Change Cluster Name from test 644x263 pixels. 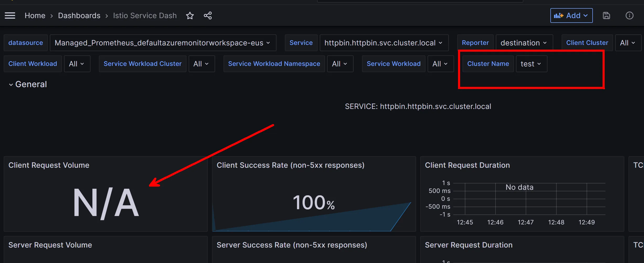click(x=531, y=64)
